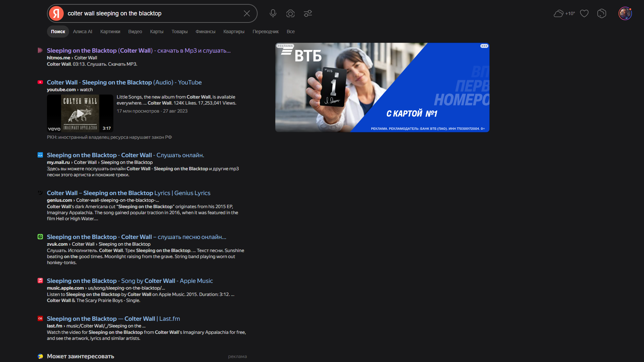Screen dimensions: 644x362
Task: Open search settings sliders icon
Action: pos(308,13)
